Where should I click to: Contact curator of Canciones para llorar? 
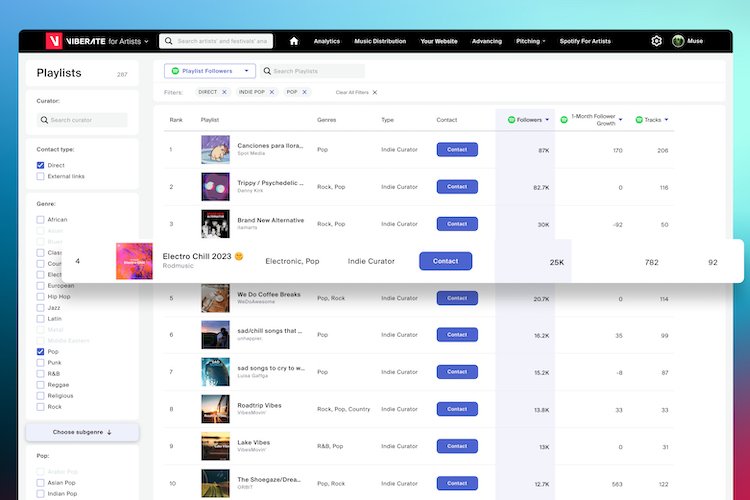[457, 149]
